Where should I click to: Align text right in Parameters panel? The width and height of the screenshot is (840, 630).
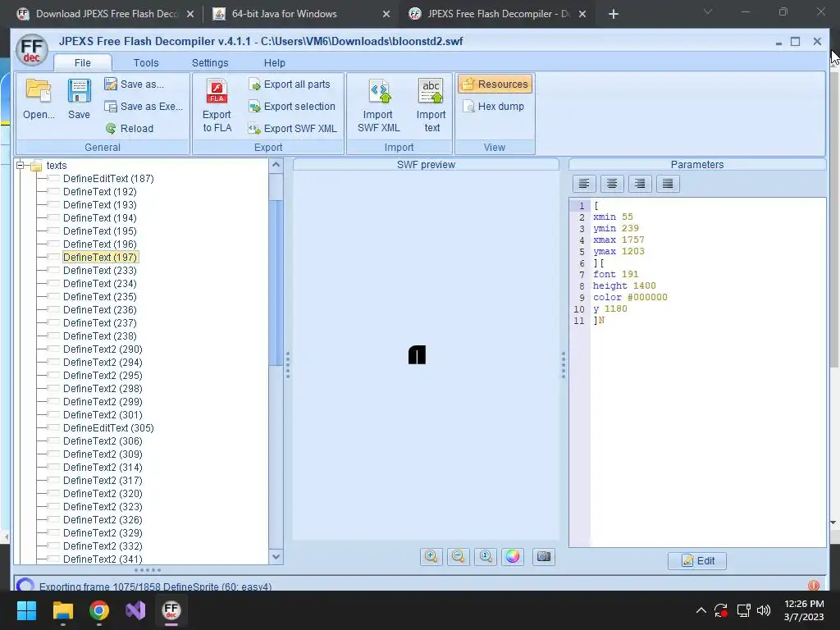tap(640, 184)
